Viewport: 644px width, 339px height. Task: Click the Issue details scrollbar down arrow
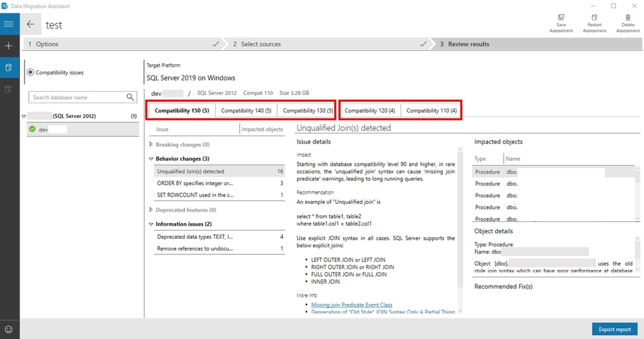[x=460, y=311]
